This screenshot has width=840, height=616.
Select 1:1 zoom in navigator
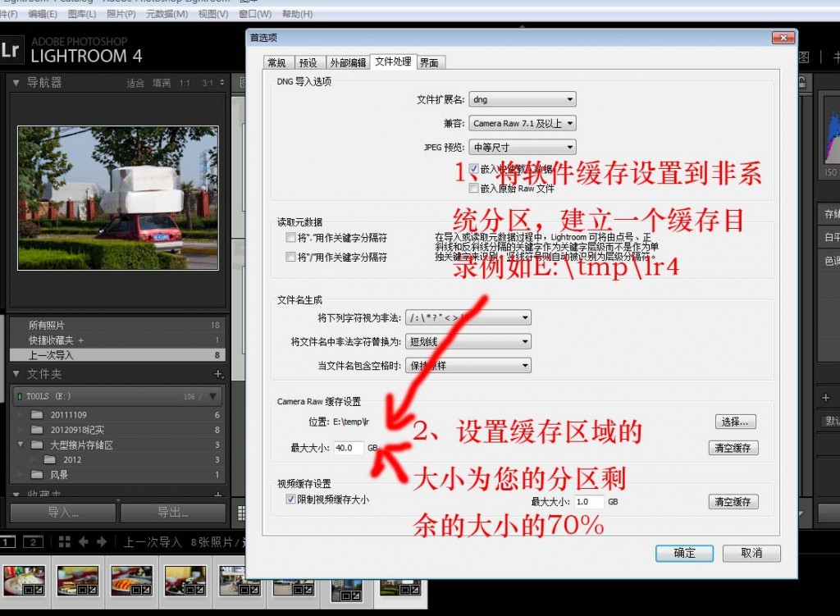185,83
